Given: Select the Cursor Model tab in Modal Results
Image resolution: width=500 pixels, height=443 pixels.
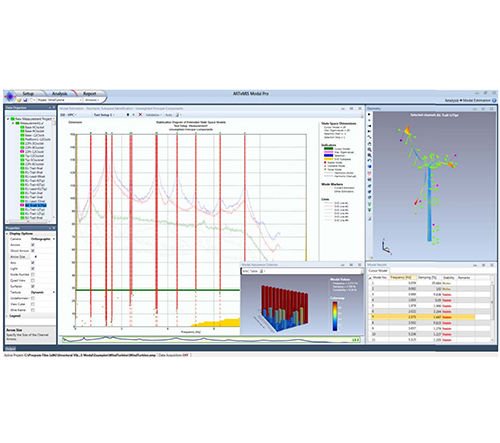Looking at the screenshot, I should pos(378,271).
